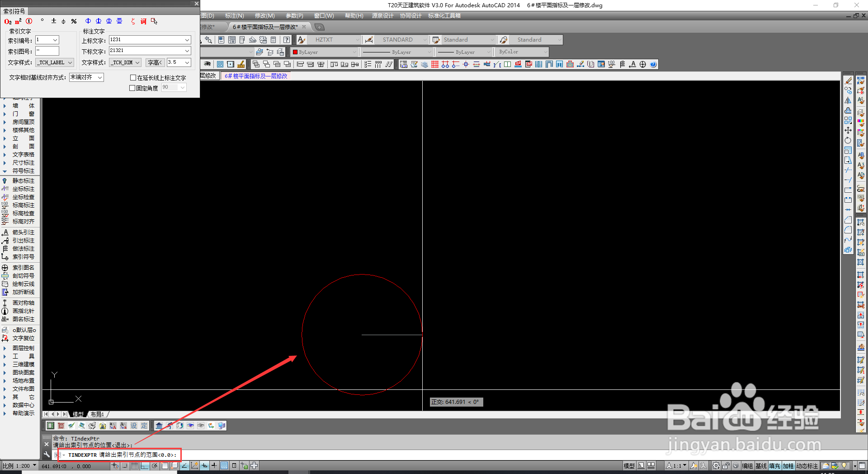
Task: Click 模型 button in status bar
Action: pyautogui.click(x=629, y=466)
